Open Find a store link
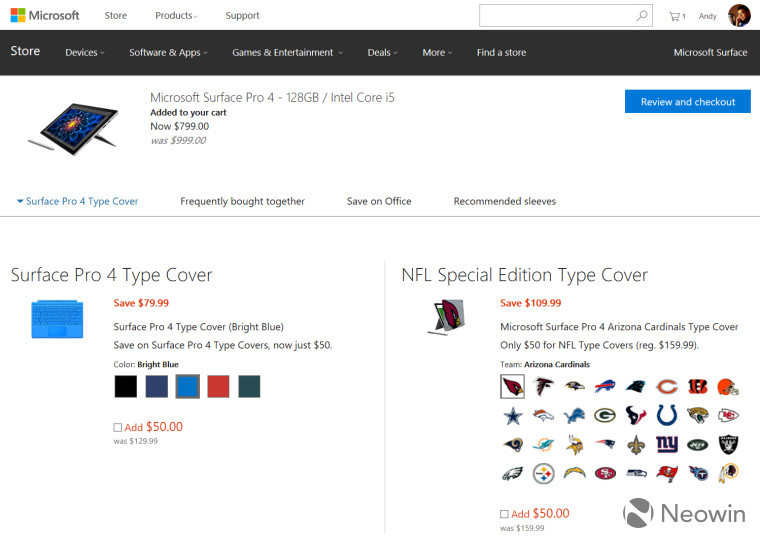760x543 pixels. 501,52
